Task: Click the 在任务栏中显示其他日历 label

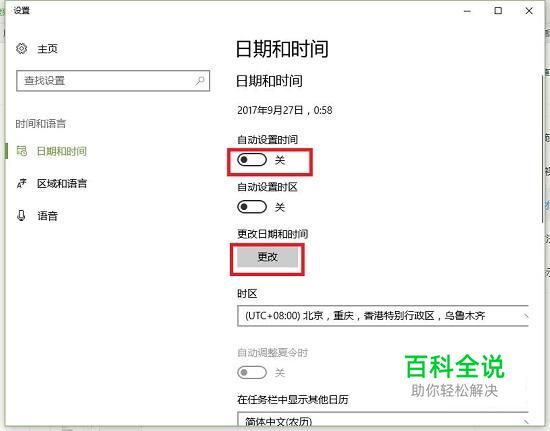Action: [x=293, y=399]
